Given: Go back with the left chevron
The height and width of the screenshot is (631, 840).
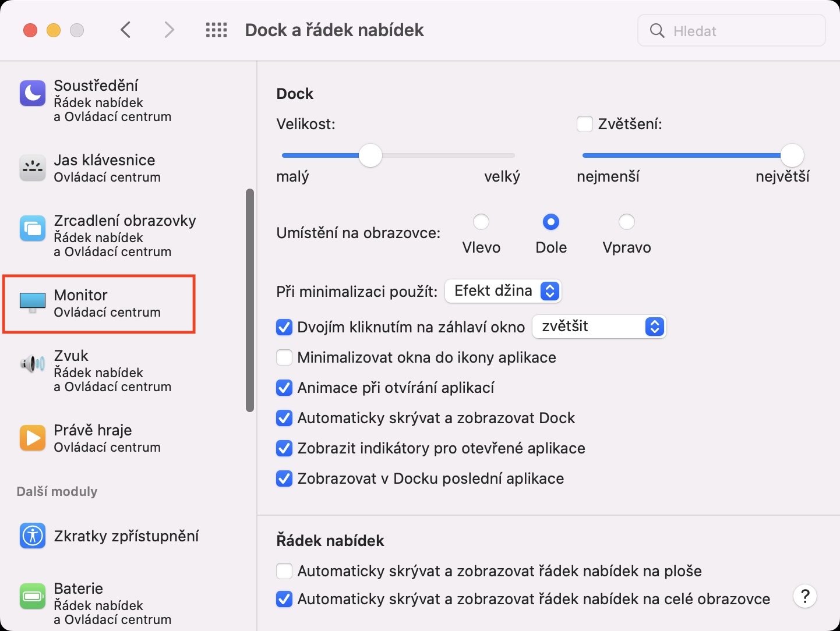Looking at the screenshot, I should tap(126, 30).
